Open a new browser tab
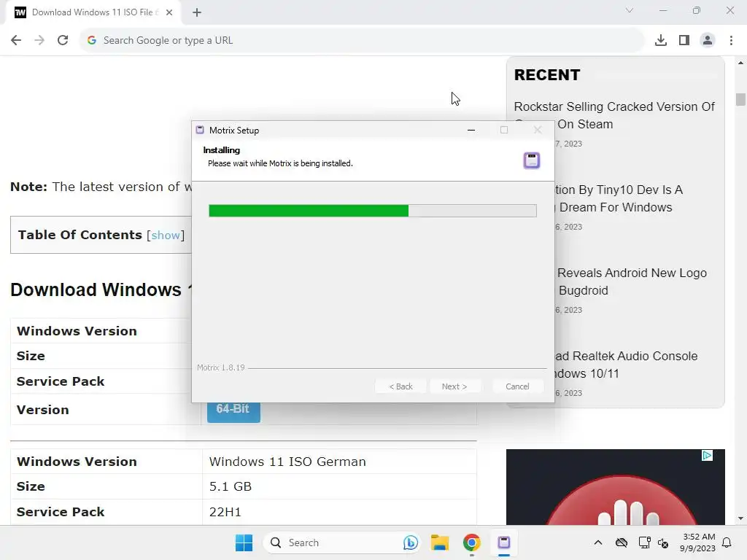 click(x=197, y=12)
